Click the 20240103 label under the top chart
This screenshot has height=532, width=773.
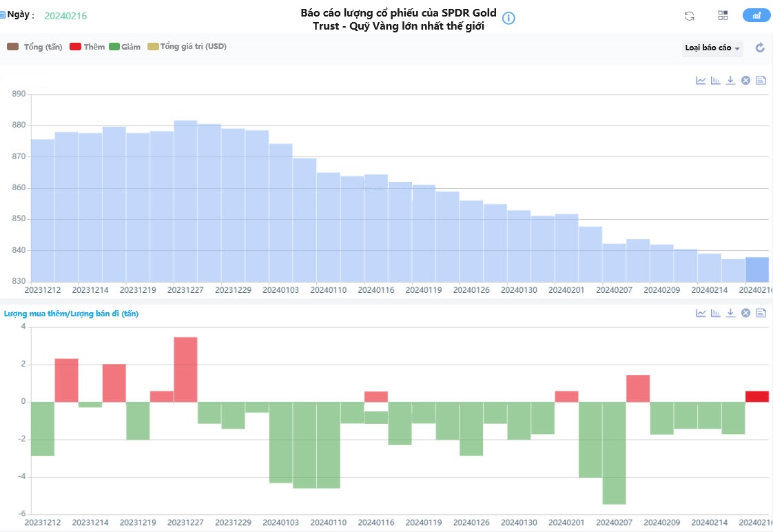[280, 290]
